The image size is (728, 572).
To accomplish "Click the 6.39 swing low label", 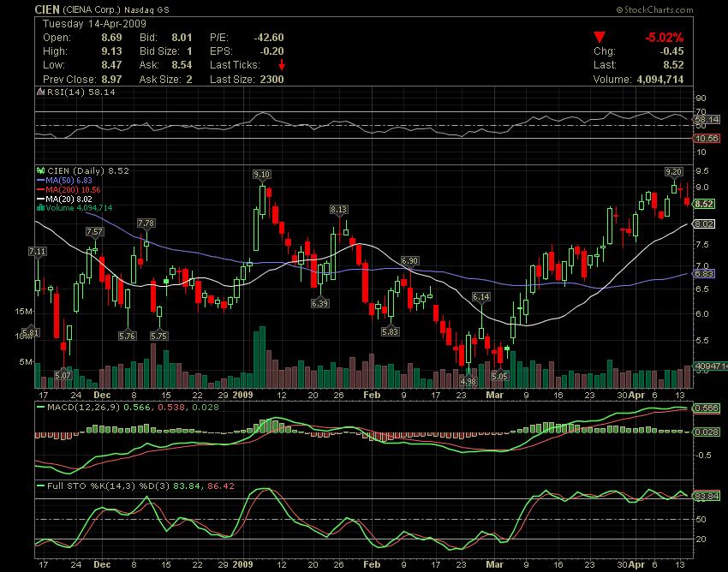I will pos(320,304).
